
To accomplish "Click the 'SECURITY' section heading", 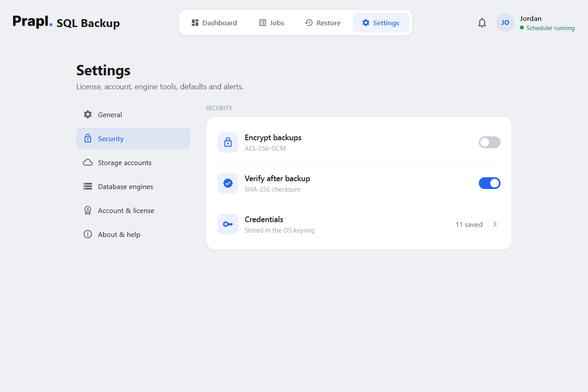I will coord(219,108).
